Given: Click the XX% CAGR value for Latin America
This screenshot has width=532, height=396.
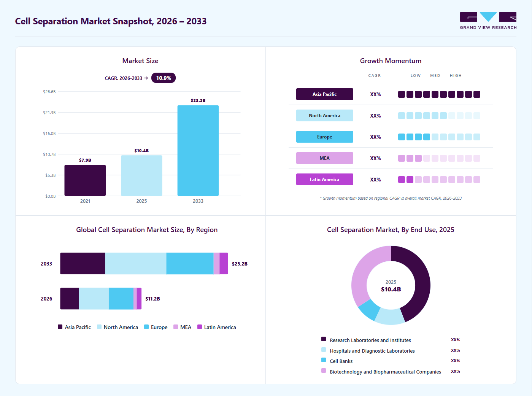Looking at the screenshot, I should click(375, 180).
